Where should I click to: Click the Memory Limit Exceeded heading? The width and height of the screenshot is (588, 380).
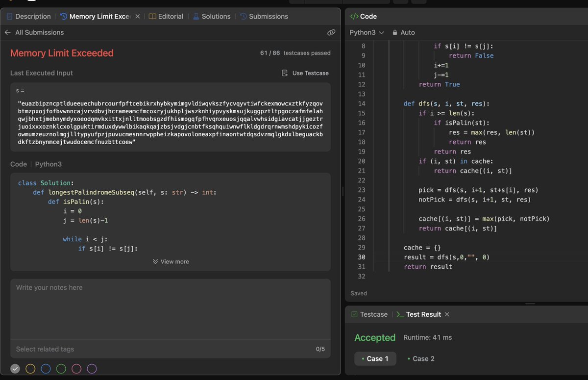tap(62, 53)
